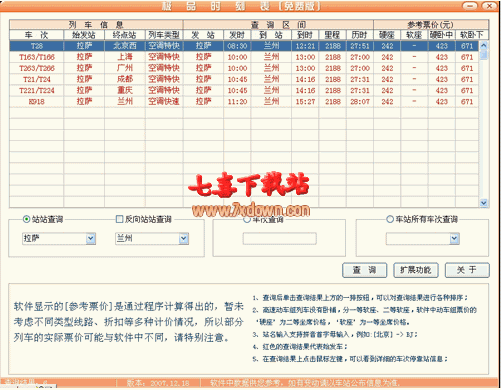Viewport: 501px width, 390px height.
Task: Click the 查询 search button
Action: [364, 270]
